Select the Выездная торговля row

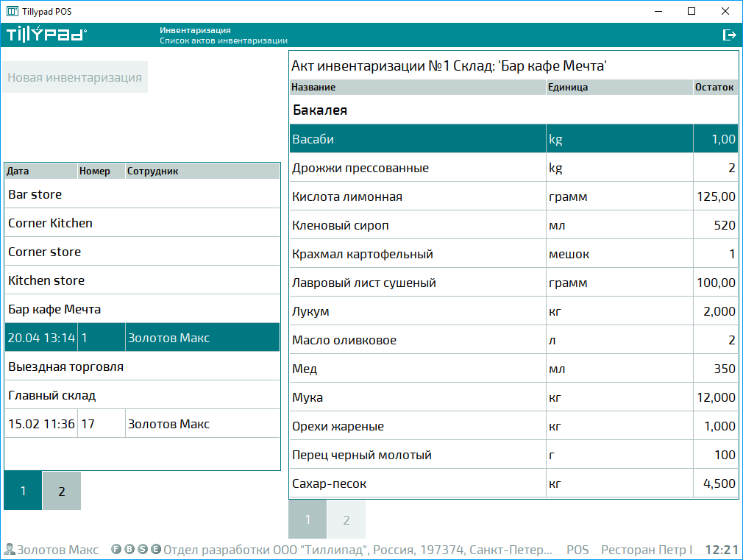coord(142,366)
